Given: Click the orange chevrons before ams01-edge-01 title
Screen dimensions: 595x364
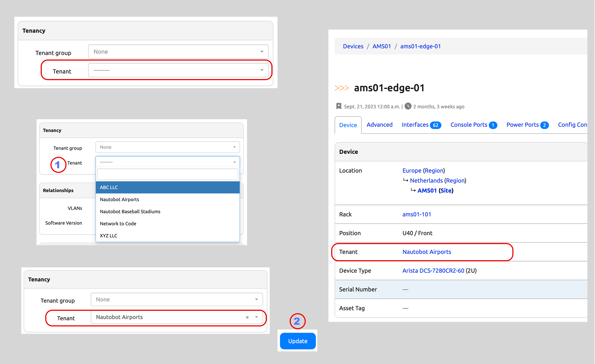Looking at the screenshot, I should click(x=341, y=88).
